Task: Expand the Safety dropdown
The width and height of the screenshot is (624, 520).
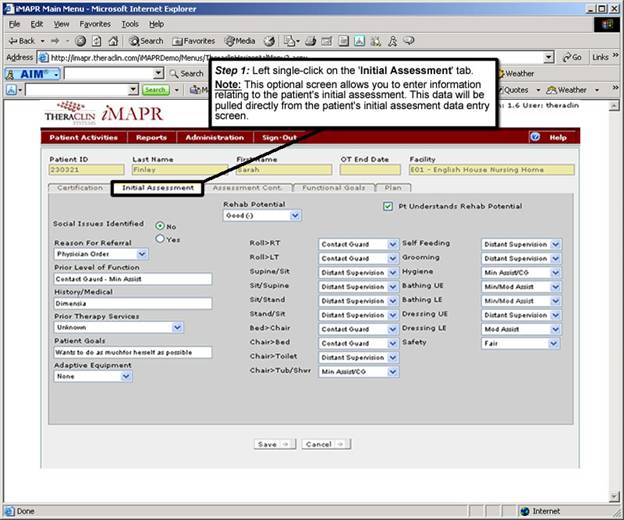Action: [554, 343]
